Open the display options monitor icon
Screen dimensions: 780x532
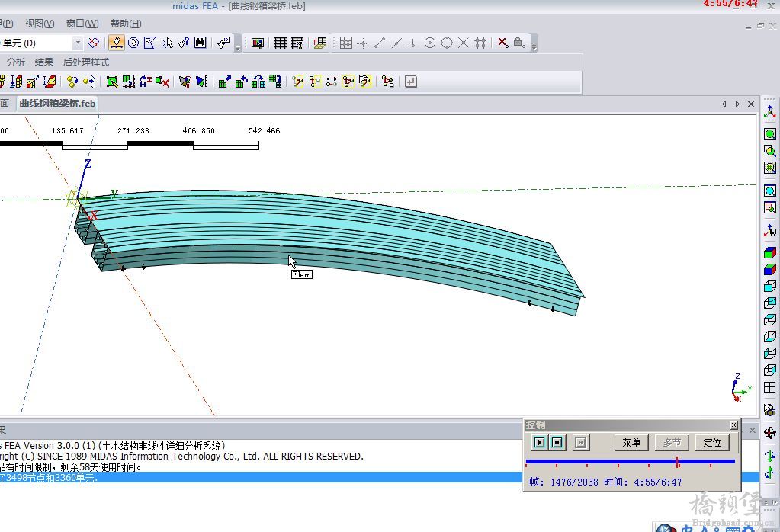tap(257, 43)
